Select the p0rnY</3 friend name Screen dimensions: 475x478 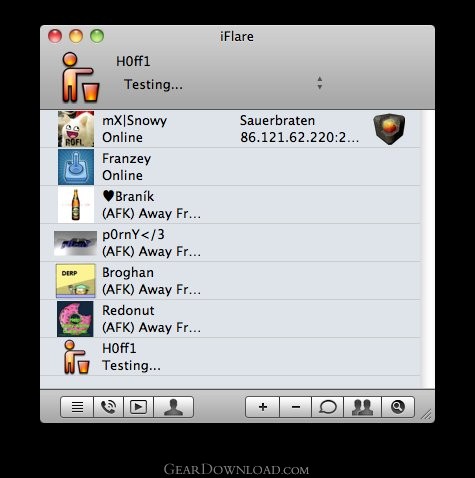coord(133,235)
